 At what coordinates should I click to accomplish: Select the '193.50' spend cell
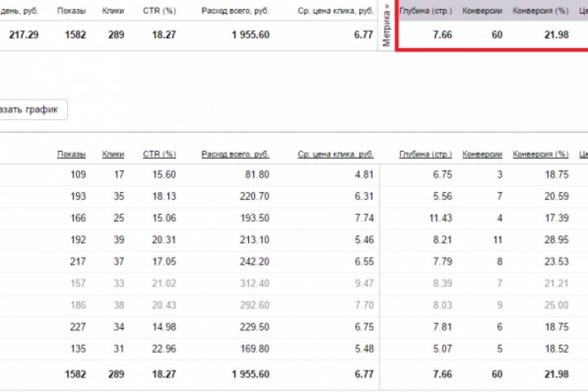(x=255, y=218)
